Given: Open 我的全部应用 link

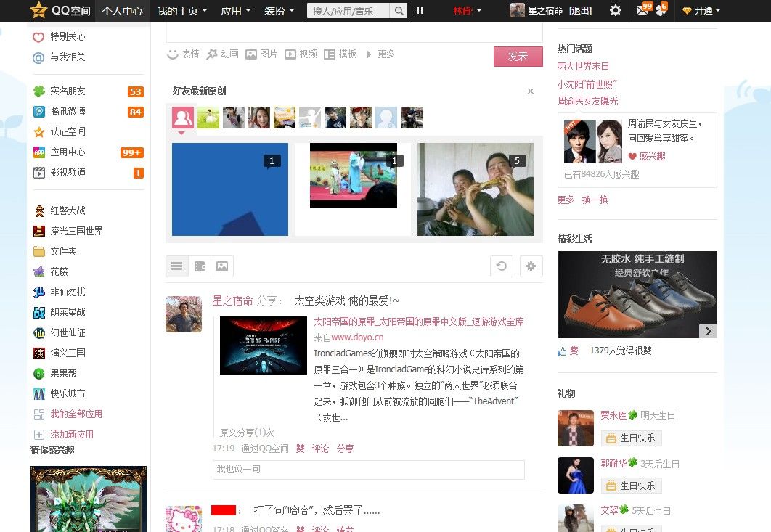Looking at the screenshot, I should (x=76, y=414).
